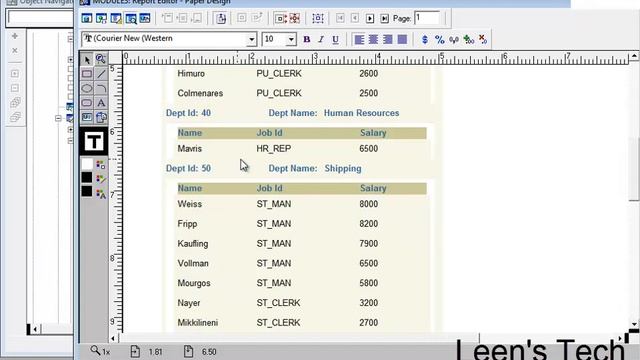Add a decimal place icon
640x360 pixels.
(x=469, y=40)
